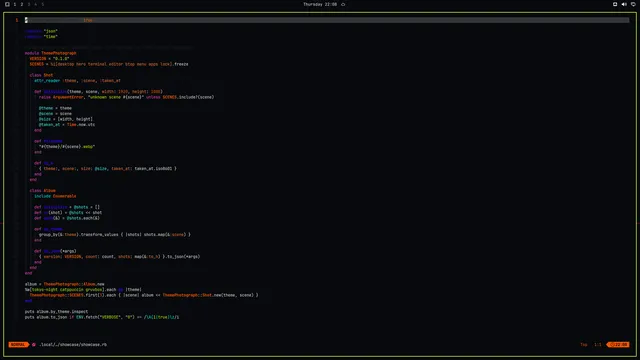Click the SCENES constant assignment
This screenshot has width=640, height=360.
coord(109,64)
